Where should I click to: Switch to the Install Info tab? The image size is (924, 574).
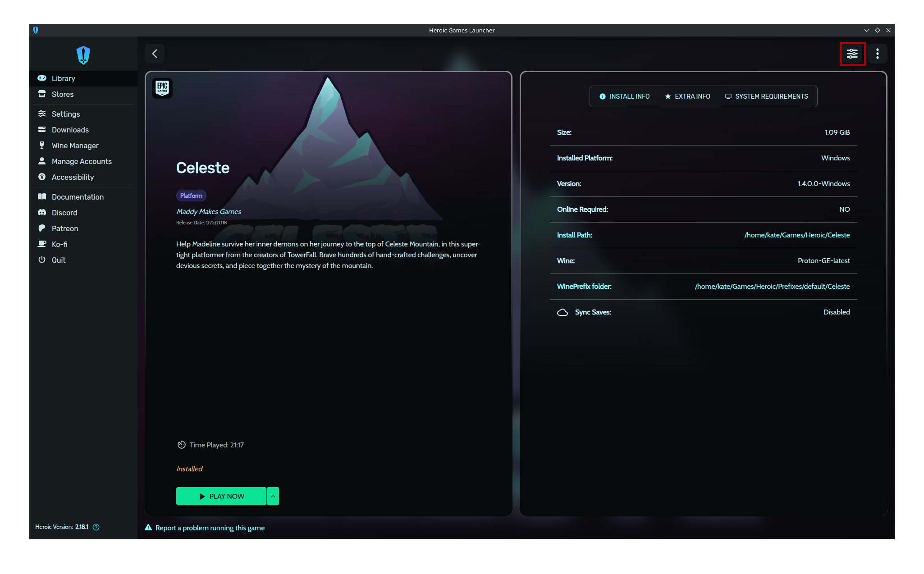pos(624,96)
